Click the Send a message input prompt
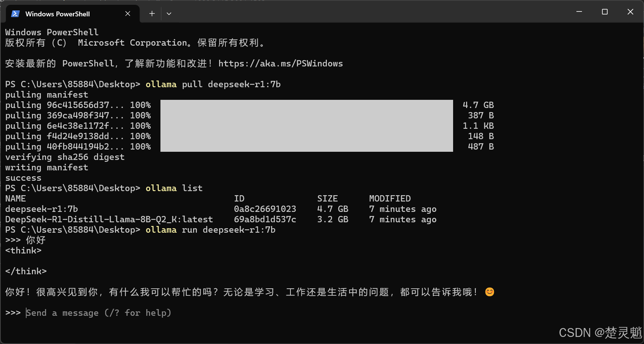This screenshot has width=644, height=344. [98, 313]
